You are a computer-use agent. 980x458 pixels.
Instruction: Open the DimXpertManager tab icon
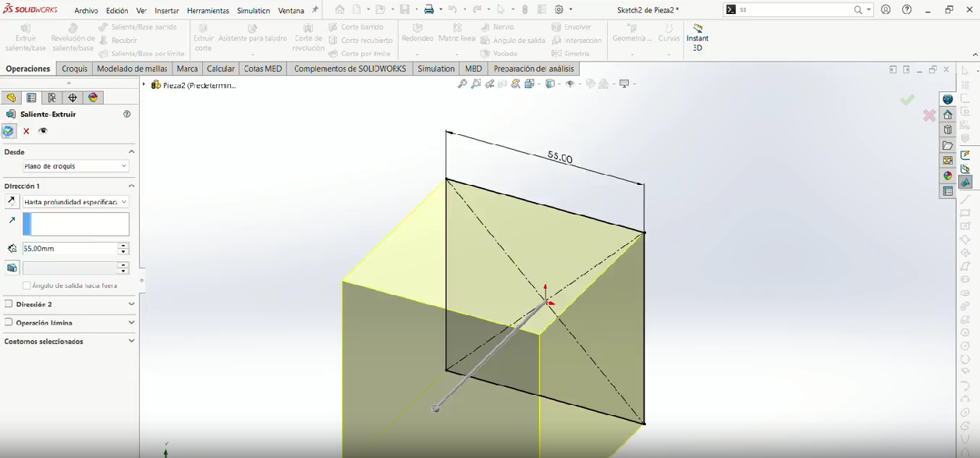click(x=73, y=98)
